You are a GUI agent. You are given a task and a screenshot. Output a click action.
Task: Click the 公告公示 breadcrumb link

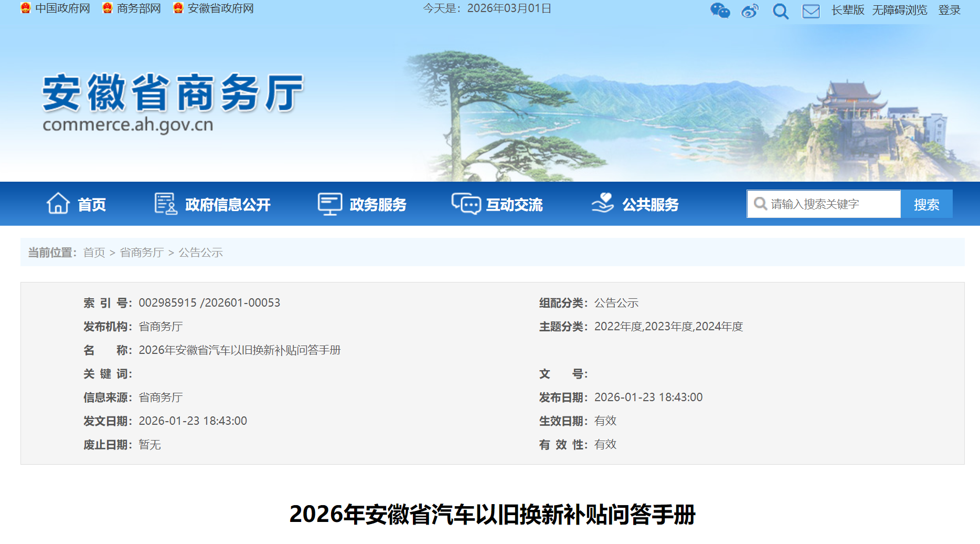pos(200,253)
